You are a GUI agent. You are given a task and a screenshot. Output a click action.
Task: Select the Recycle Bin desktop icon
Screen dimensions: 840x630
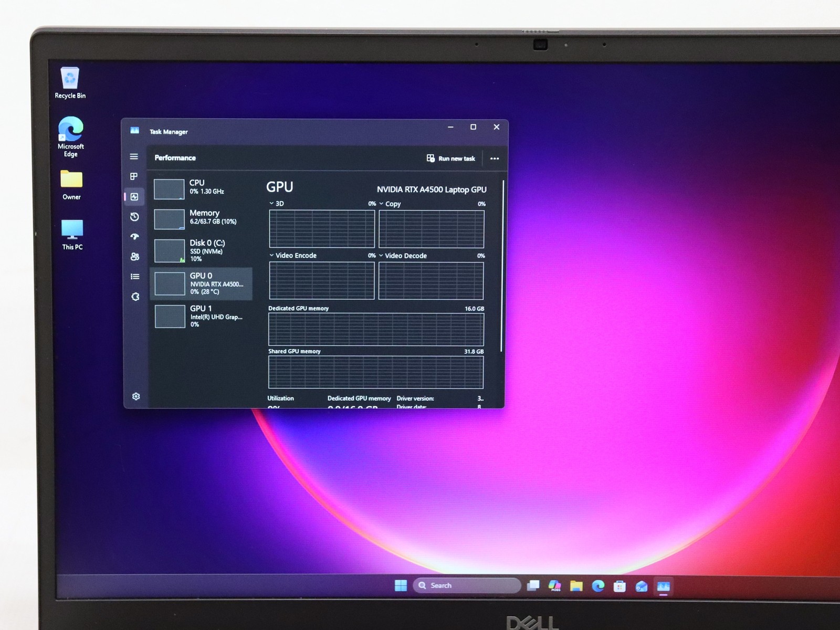click(70, 83)
